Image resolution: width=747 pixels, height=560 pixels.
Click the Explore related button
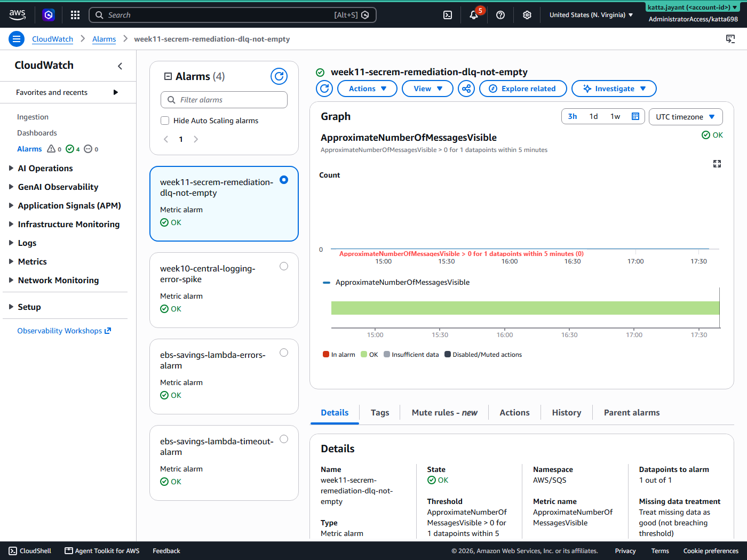[x=523, y=89]
